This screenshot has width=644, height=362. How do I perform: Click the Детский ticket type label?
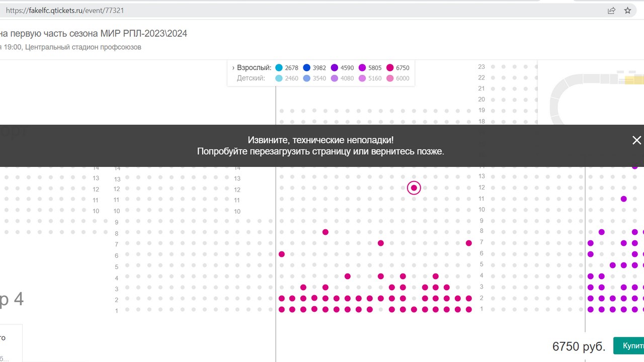tap(251, 78)
